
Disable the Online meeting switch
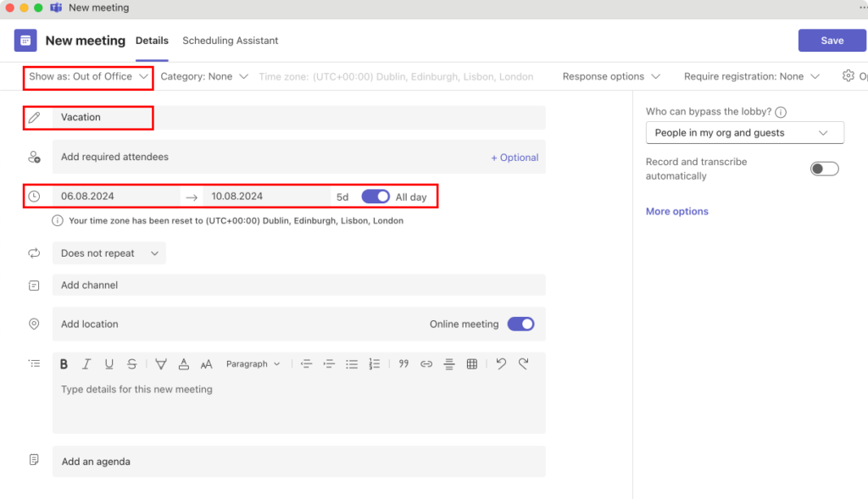[x=520, y=324]
